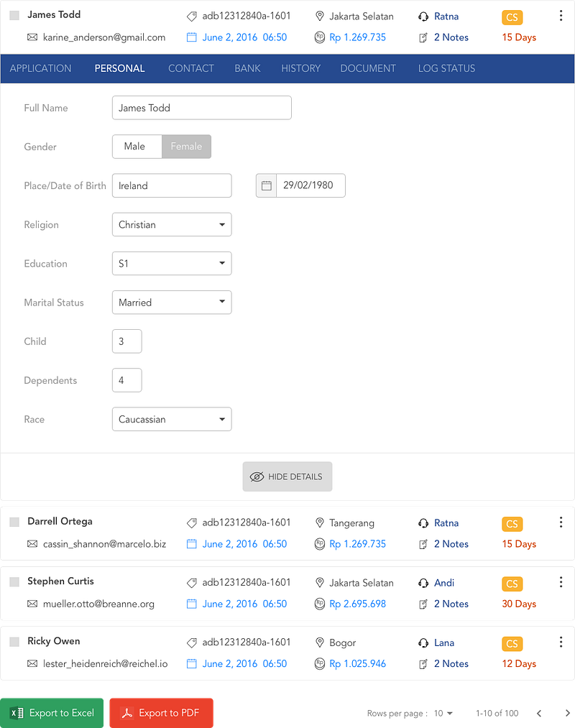Click the place of birth field Ireland

pos(172,185)
